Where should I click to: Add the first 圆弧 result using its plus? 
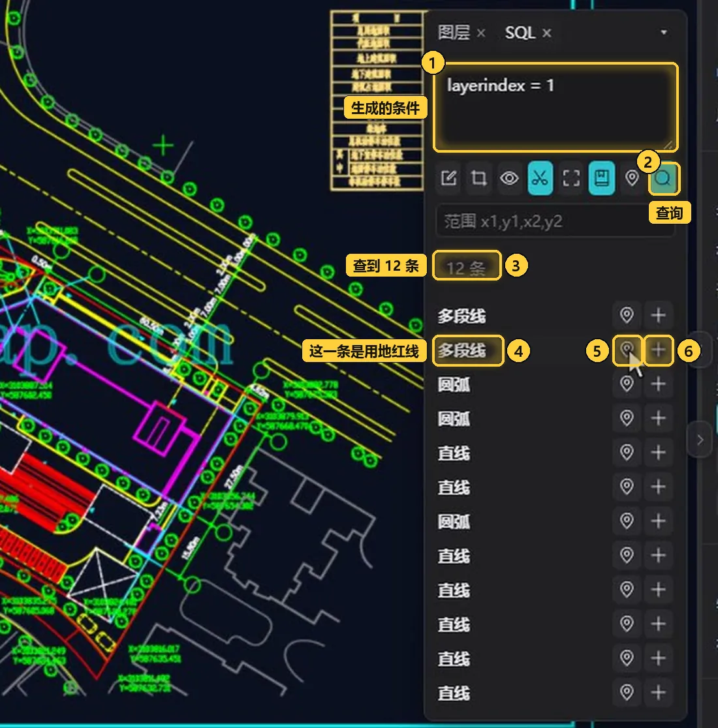pyautogui.click(x=658, y=384)
